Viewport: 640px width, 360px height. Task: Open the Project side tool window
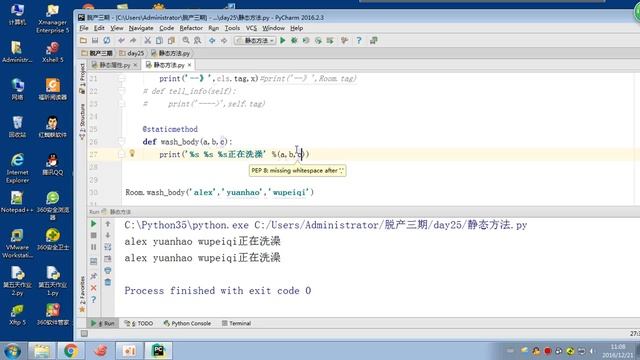[x=82, y=78]
